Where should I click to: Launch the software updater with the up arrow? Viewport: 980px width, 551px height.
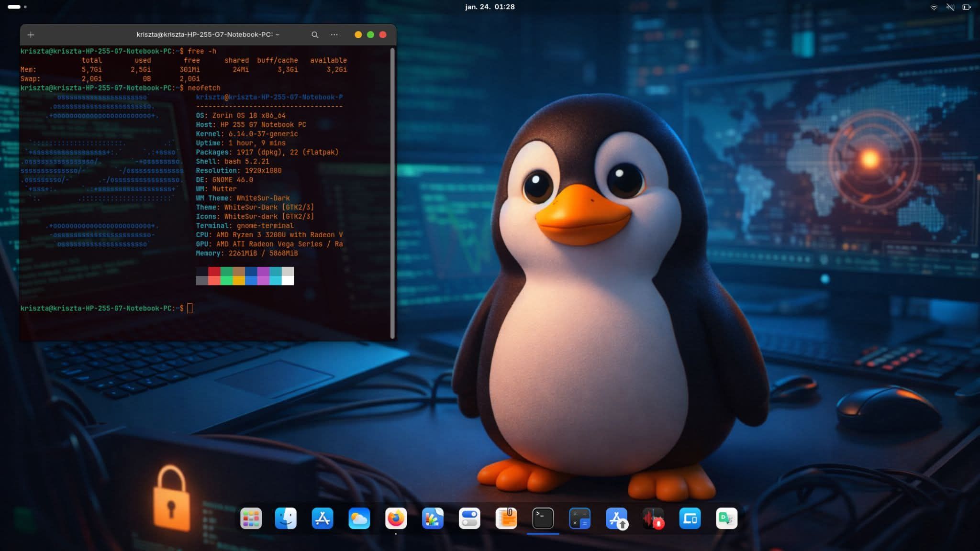[616, 518]
